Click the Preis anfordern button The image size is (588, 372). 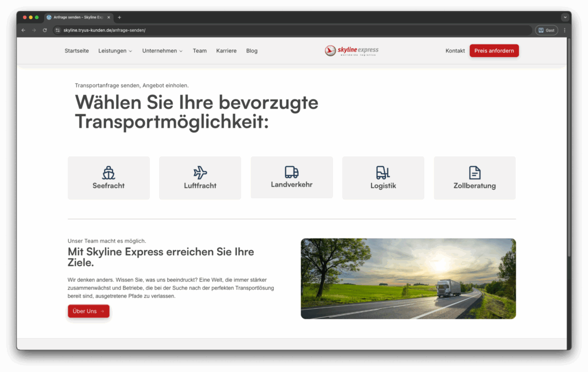coord(494,51)
